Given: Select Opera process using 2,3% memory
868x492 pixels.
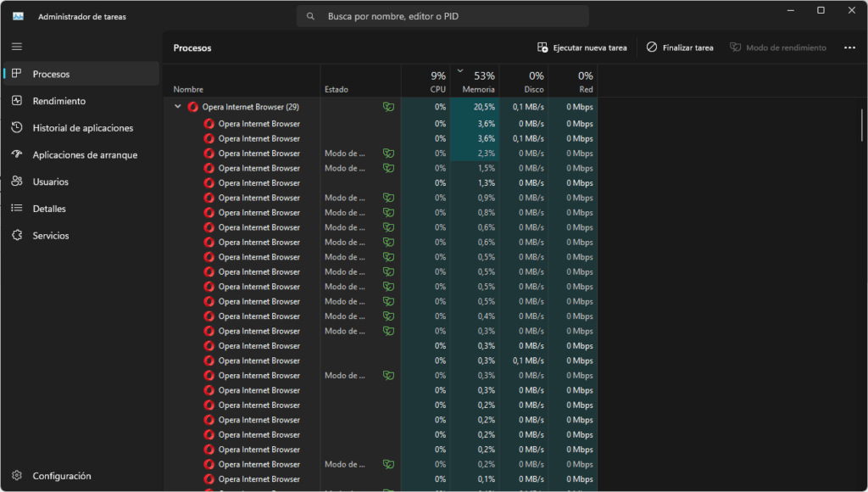Looking at the screenshot, I should (x=259, y=154).
